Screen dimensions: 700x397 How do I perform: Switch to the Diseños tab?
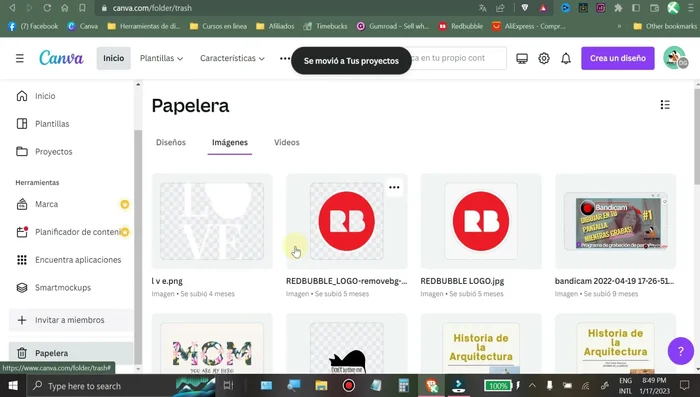[171, 142]
